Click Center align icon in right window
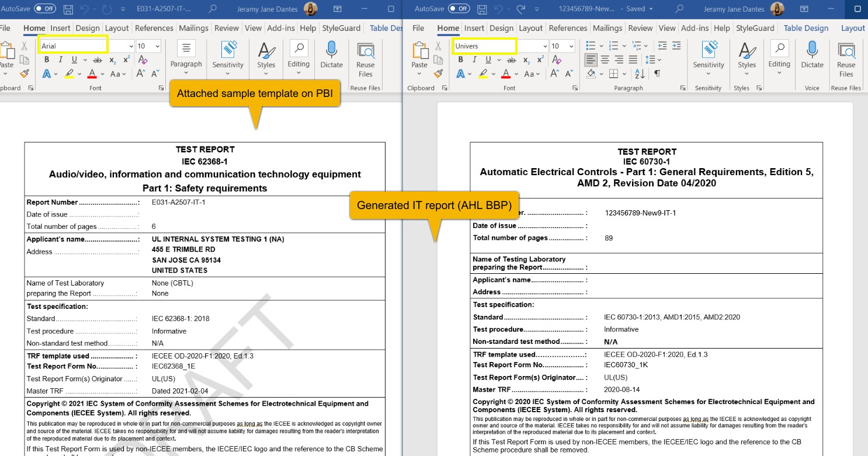The image size is (868, 456). pos(605,60)
